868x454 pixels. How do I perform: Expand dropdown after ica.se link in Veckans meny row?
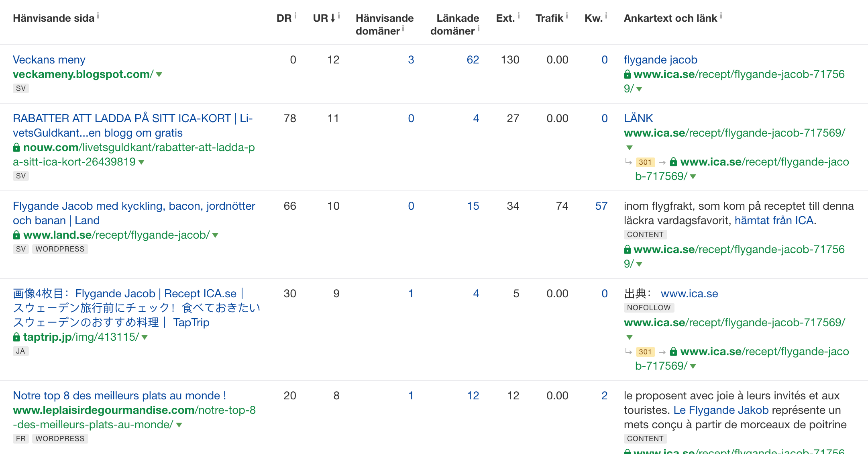tap(639, 89)
